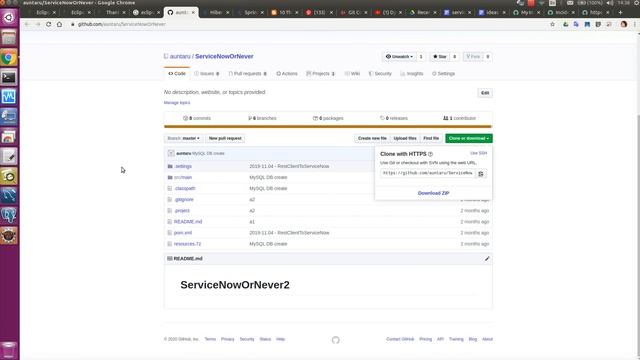The height and width of the screenshot is (360, 640).
Task: Open the Privacy footer link
Action: click(x=228, y=339)
